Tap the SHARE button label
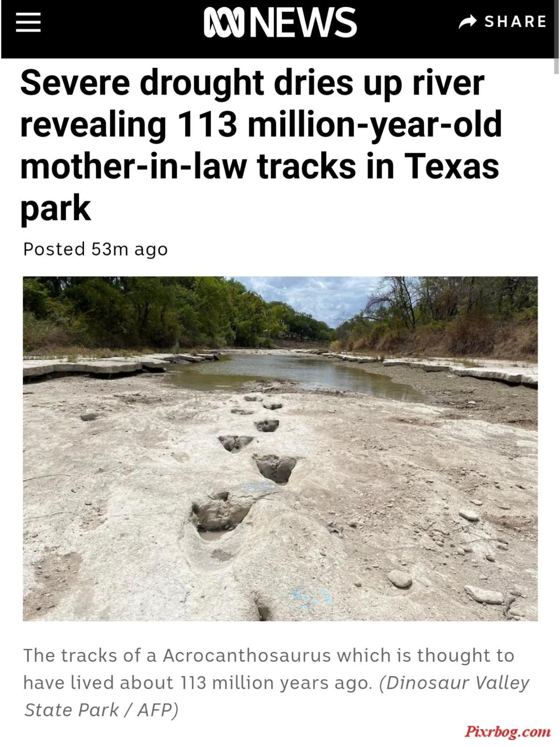This screenshot has width=560, height=747. 515,21
